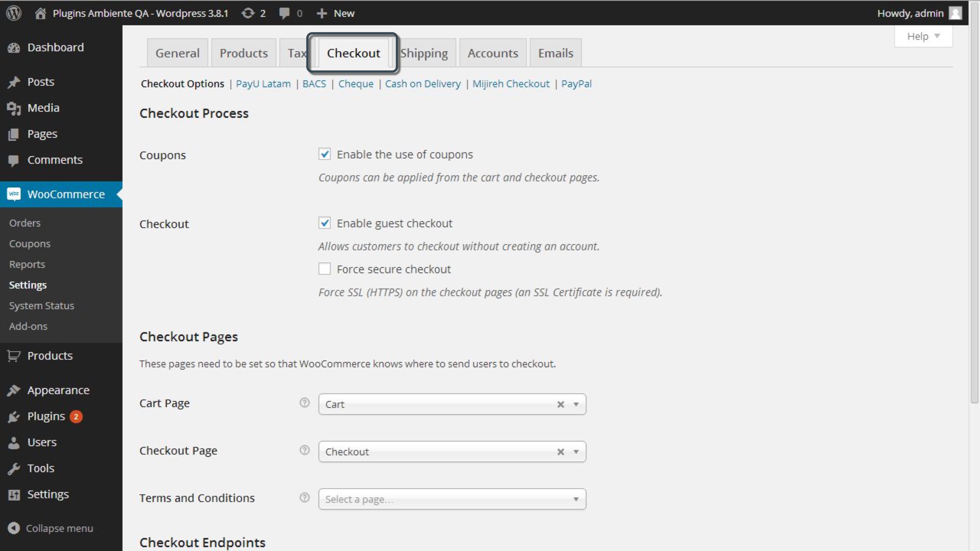Screen dimensions: 980x551
Task: Click the Comments icon in sidebar
Action: pyautogui.click(x=15, y=159)
